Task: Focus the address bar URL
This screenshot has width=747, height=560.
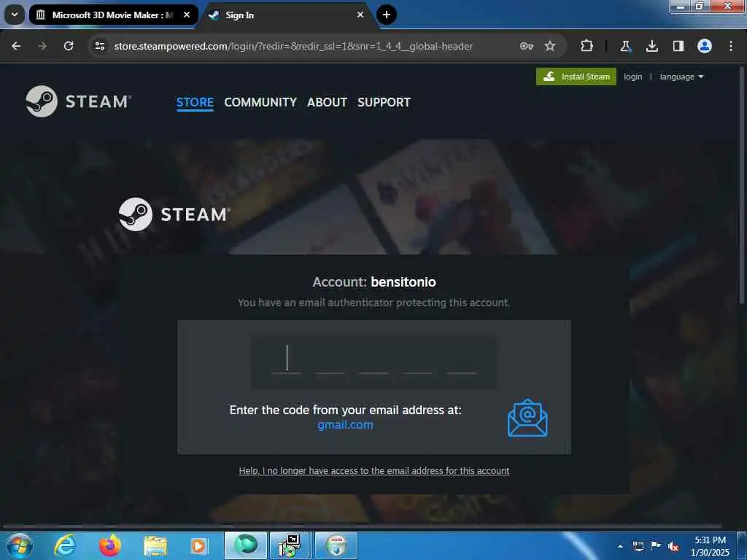Action: coord(293,46)
